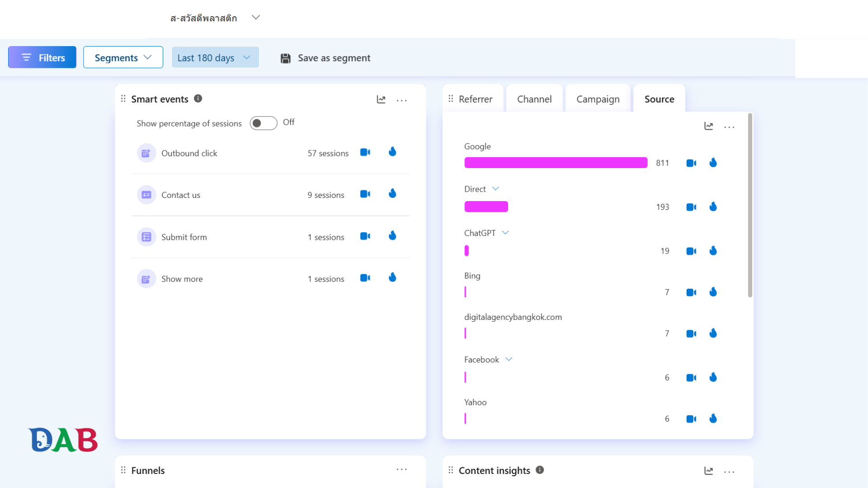Click the Show more event icon
This screenshot has width=868, height=488.
(x=146, y=279)
